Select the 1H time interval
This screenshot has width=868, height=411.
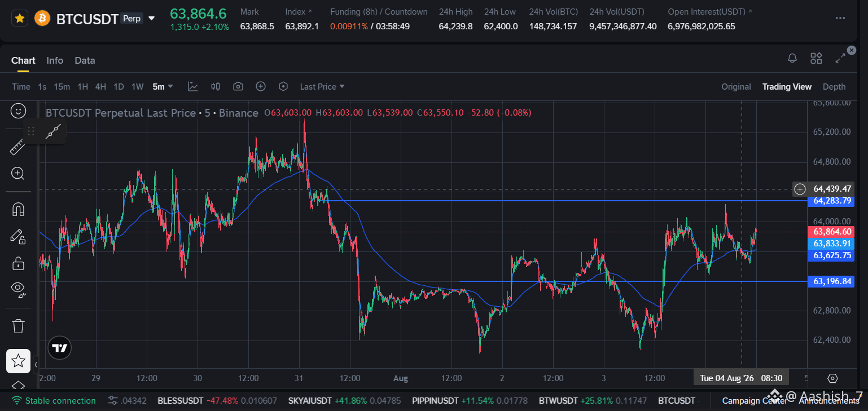[x=83, y=86]
